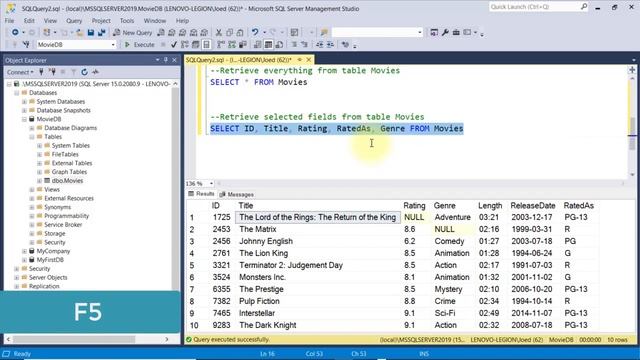Viewport: 640px width, 360px height.
Task: Toggle Results to Grid output
Action: click(268, 44)
